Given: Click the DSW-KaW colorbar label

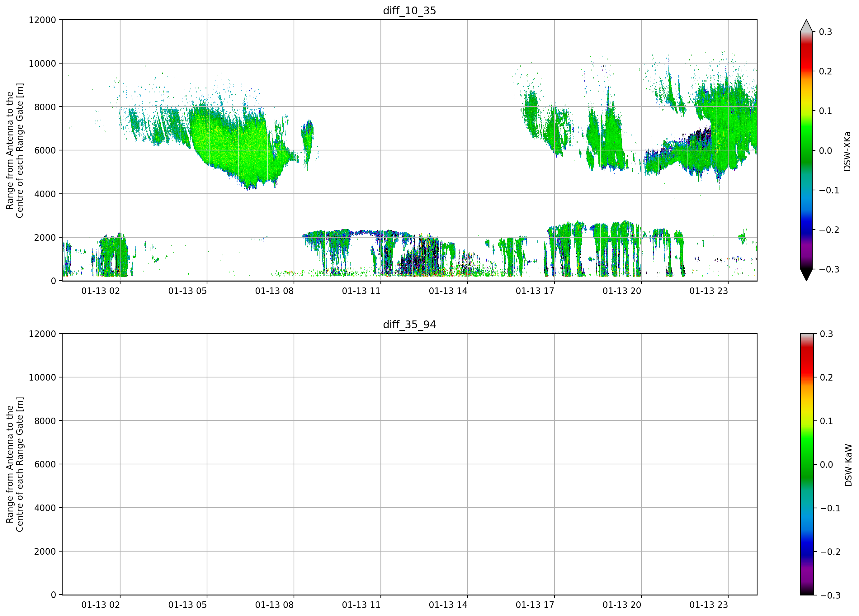Looking at the screenshot, I should tap(848, 465).
